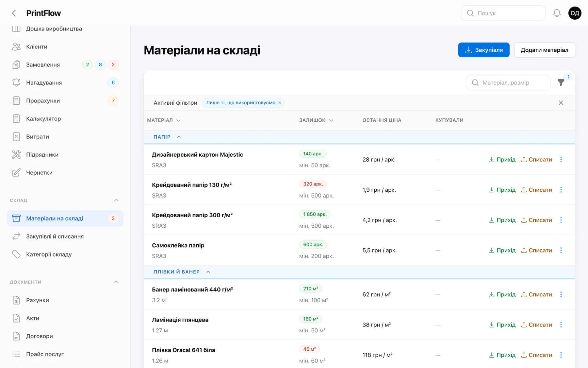This screenshot has width=588, height=368.
Task: Open Витрати in the sidebar
Action: click(x=65, y=137)
